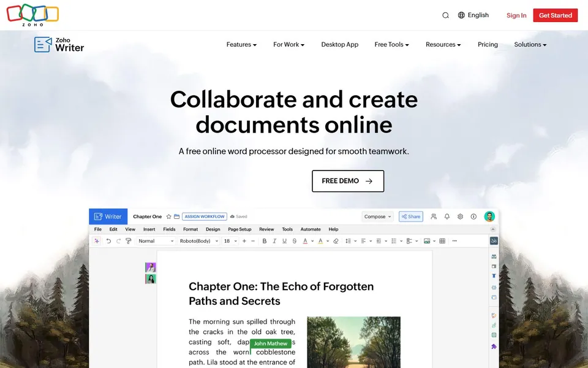Open the site search magnifier icon
Image resolution: width=588 pixels, height=368 pixels.
[445, 15]
